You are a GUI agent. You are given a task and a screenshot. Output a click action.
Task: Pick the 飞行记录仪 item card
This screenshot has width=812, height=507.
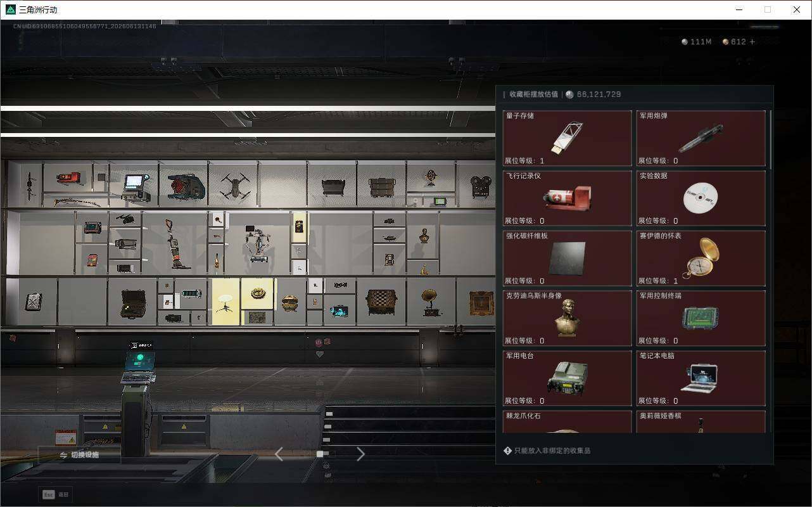click(x=567, y=198)
